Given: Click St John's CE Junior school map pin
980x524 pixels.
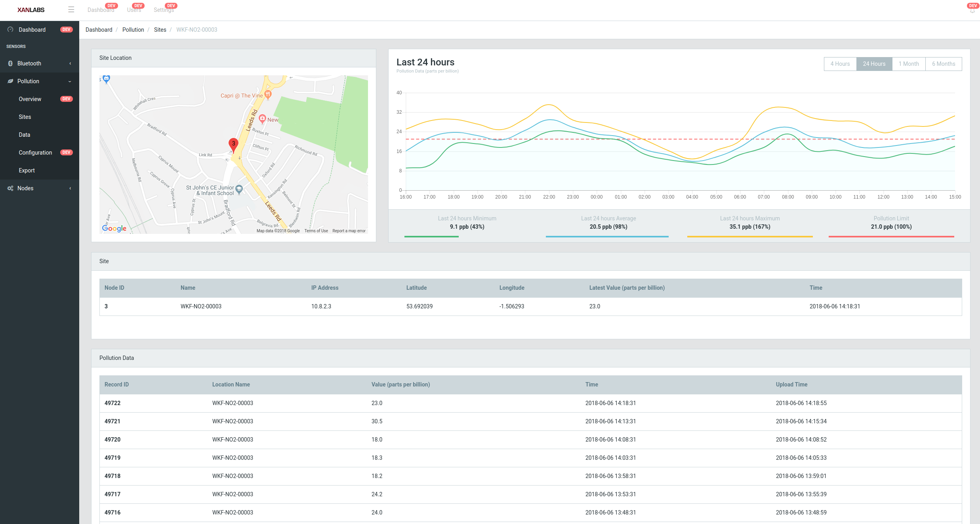Looking at the screenshot, I should 239,189.
